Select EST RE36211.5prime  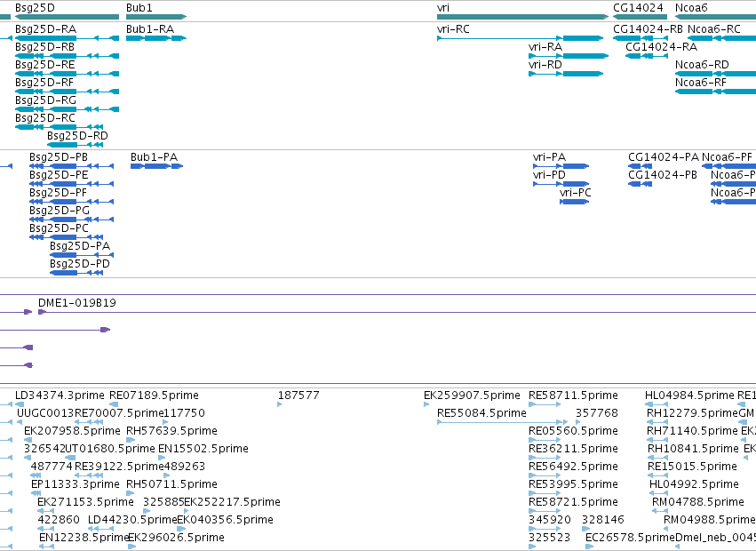545,458
